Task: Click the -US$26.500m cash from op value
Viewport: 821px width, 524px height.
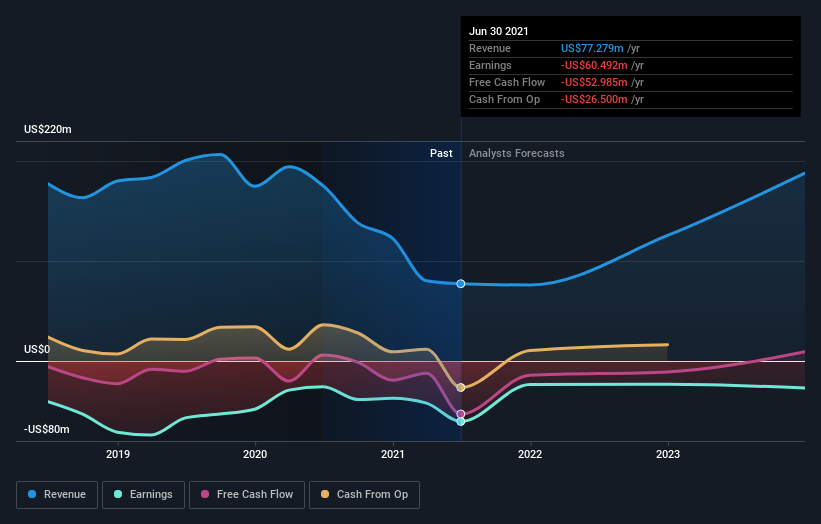Action: [594, 99]
